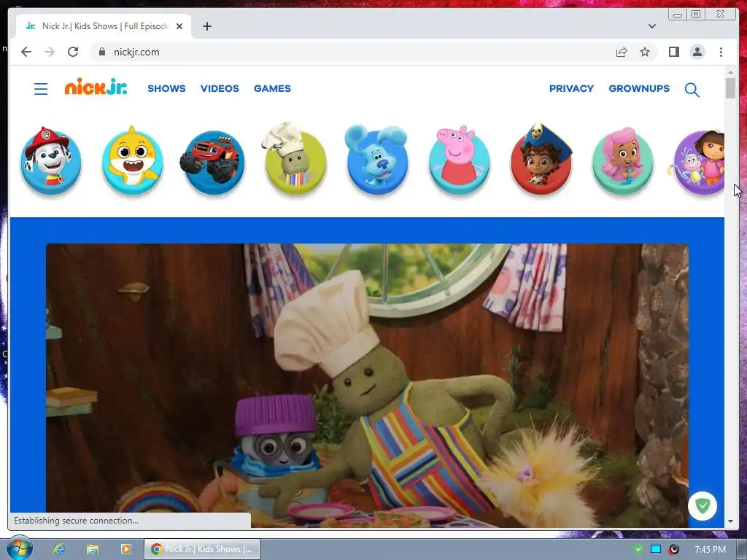Expand the tab search dropdown arrow
Viewport: 747px width, 560px height.
coord(651,26)
